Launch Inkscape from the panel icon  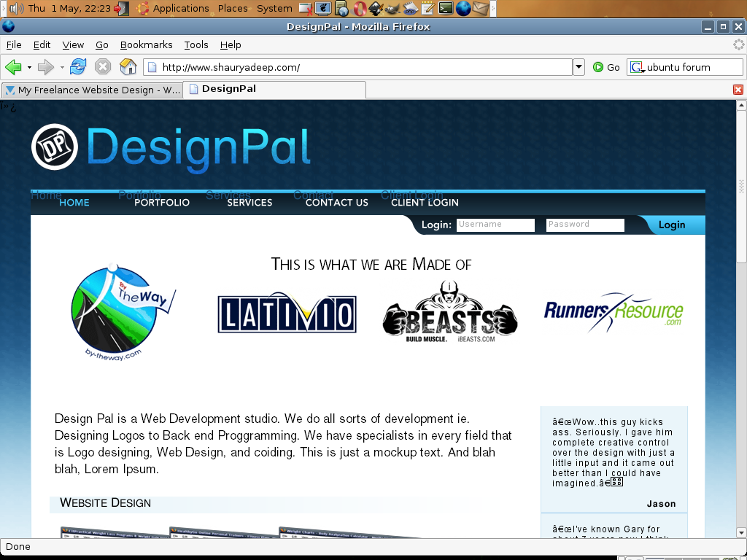(376, 9)
